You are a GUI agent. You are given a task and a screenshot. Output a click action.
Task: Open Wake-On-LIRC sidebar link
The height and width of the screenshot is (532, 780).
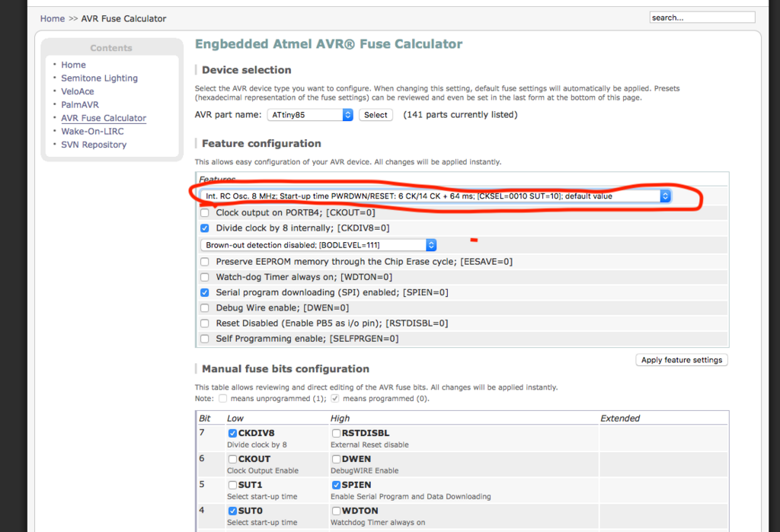tap(92, 131)
